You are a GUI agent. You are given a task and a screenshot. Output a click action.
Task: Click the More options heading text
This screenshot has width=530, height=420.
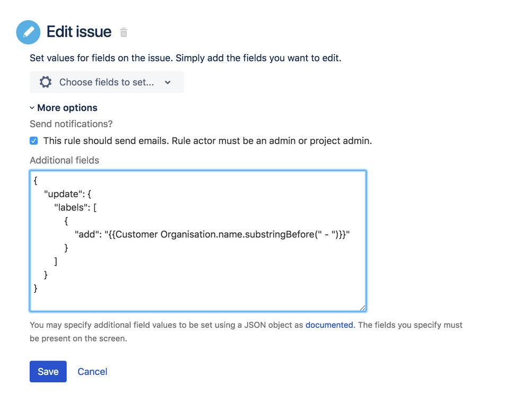tap(67, 108)
